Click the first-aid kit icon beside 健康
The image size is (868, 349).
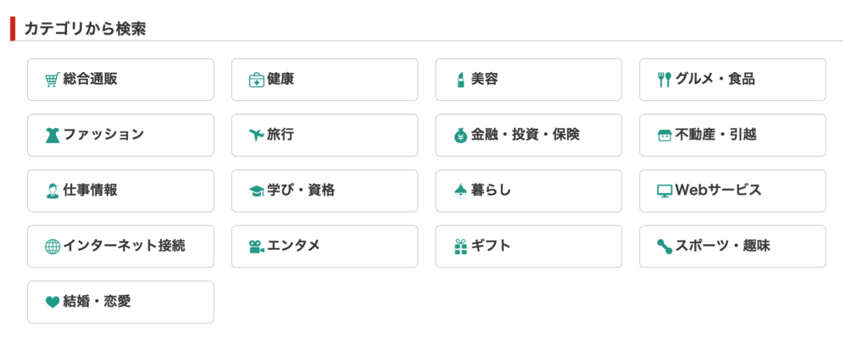click(256, 80)
